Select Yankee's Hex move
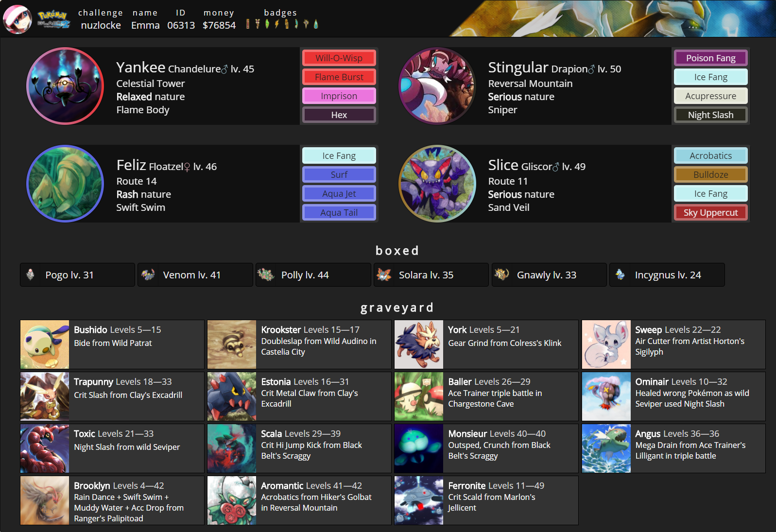The height and width of the screenshot is (532, 776). click(x=339, y=115)
